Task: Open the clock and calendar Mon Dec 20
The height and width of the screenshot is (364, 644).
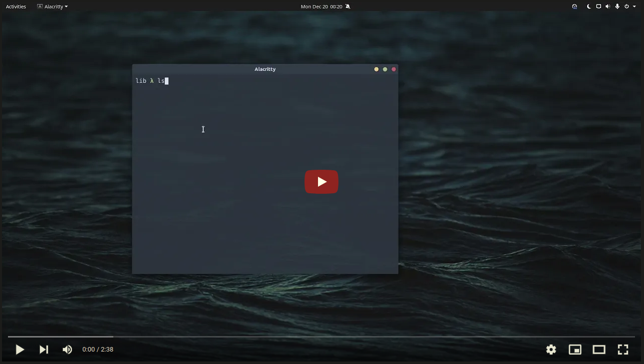Action: pos(322,6)
